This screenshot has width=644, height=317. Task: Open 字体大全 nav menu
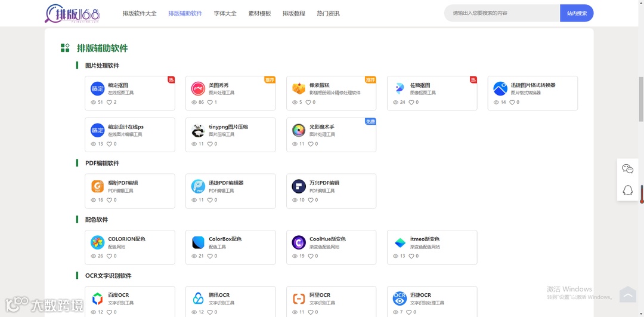point(225,14)
